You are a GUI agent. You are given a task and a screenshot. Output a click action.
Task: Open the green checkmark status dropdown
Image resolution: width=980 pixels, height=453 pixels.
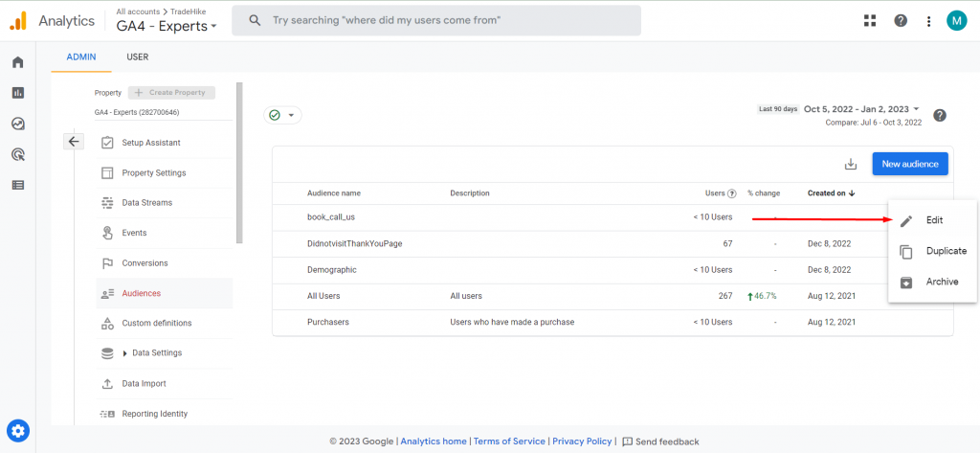click(282, 115)
